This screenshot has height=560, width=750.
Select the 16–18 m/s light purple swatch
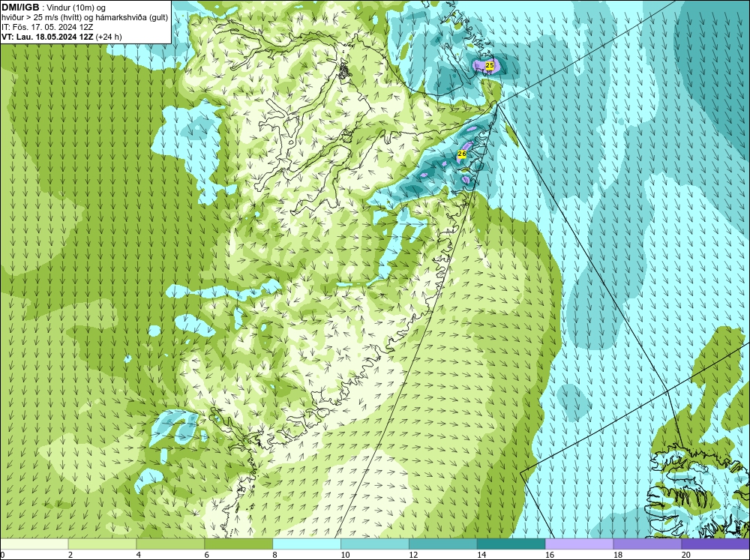[x=579, y=544]
